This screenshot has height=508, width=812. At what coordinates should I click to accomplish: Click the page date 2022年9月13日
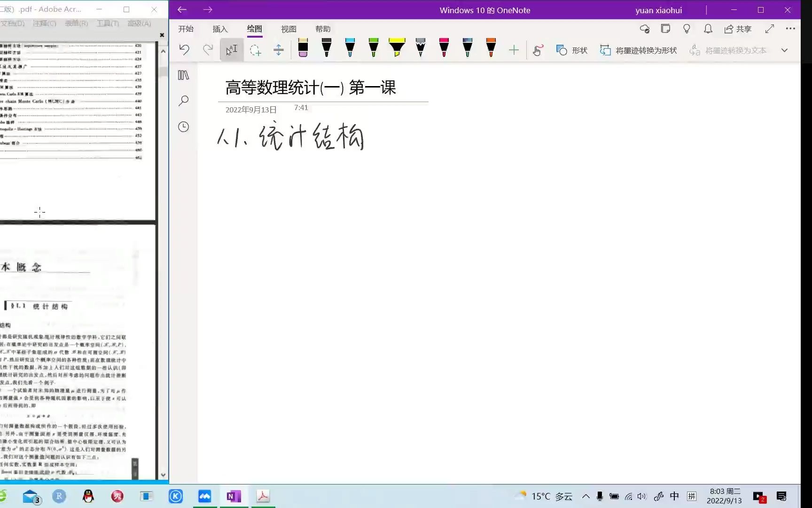pos(251,110)
